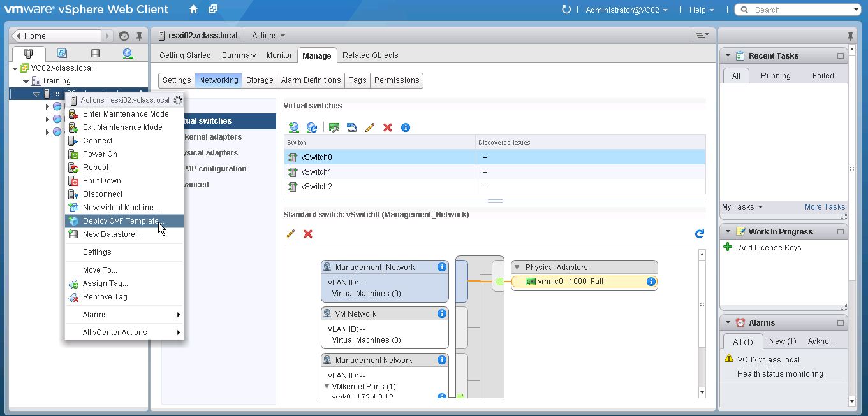
Task: Collapse the VC02.vclass.local tree node
Action: coord(15,68)
